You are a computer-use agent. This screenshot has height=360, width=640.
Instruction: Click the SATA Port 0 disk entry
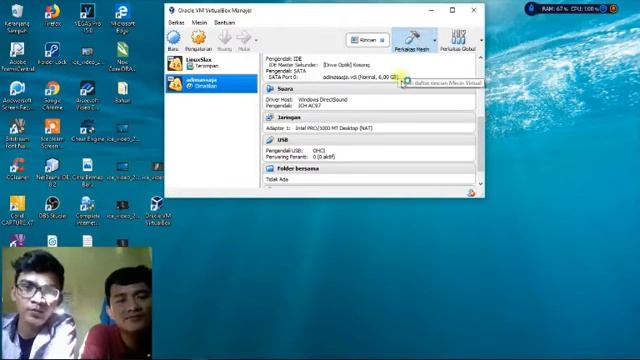click(360, 77)
